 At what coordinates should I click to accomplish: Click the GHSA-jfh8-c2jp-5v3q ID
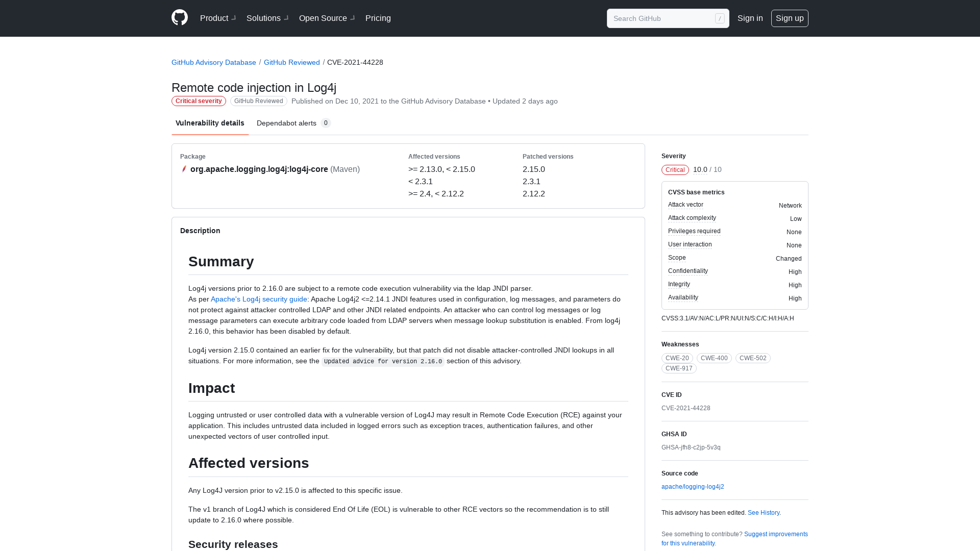(691, 447)
